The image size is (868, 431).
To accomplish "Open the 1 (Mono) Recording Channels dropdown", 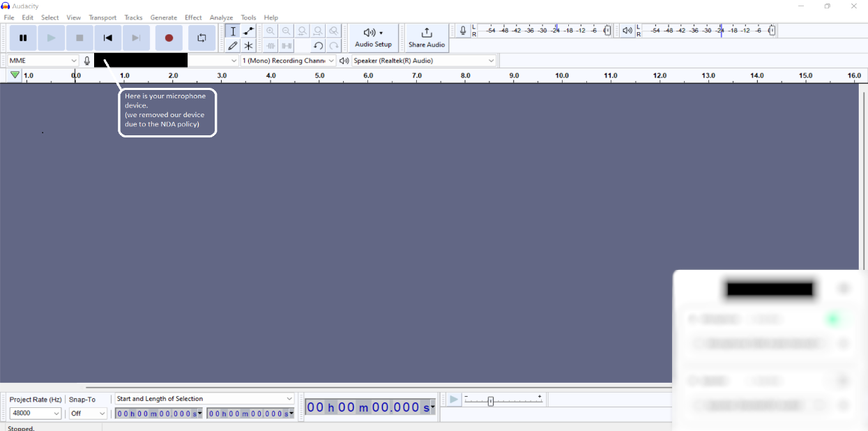I will point(289,61).
